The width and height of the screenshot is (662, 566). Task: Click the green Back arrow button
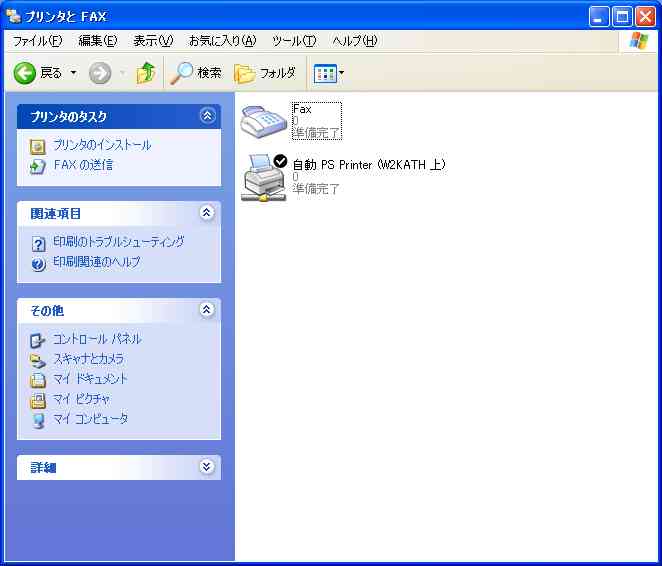(24, 73)
